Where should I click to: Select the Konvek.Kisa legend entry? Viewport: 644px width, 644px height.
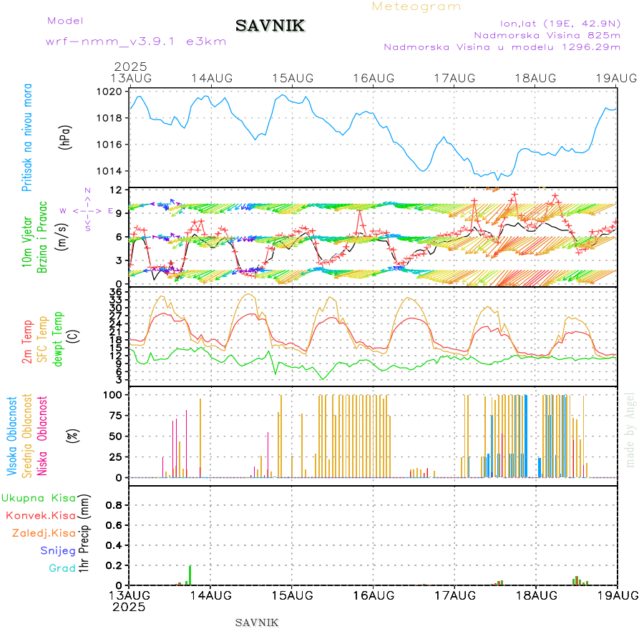[41, 515]
